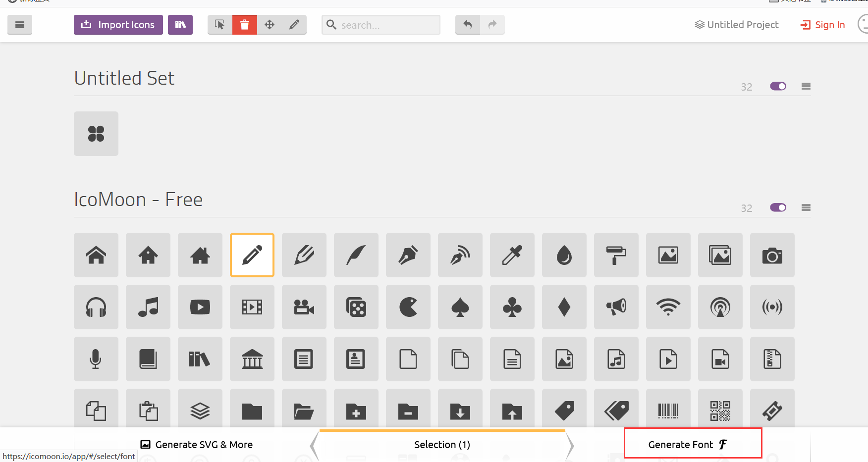Choose the selection cursor tool
The image size is (868, 462).
pos(219,24)
